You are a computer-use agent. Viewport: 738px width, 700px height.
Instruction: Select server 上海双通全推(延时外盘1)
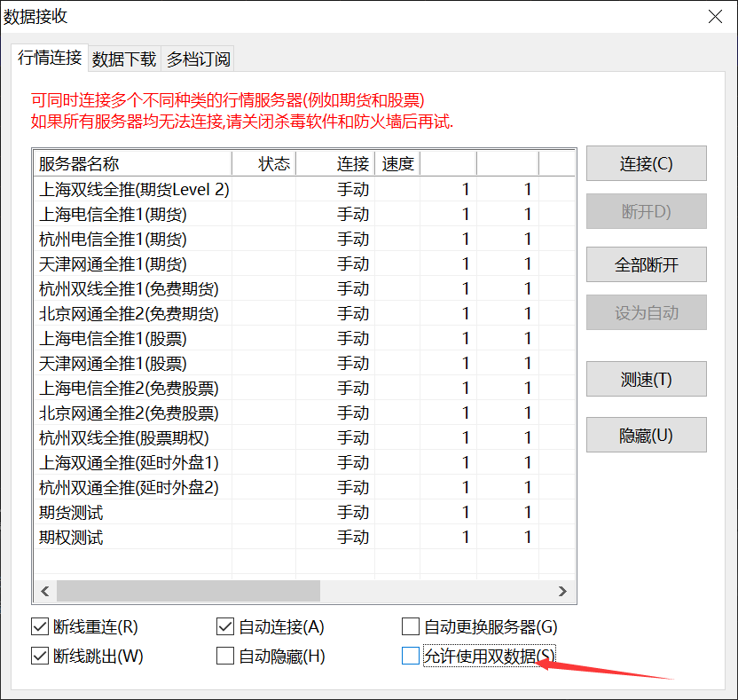304,463
